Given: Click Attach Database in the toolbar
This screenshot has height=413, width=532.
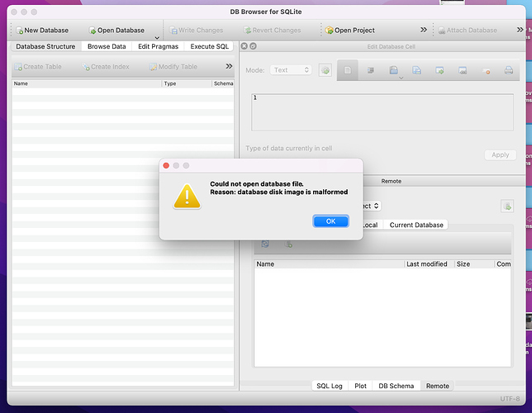Looking at the screenshot, I should point(468,31).
